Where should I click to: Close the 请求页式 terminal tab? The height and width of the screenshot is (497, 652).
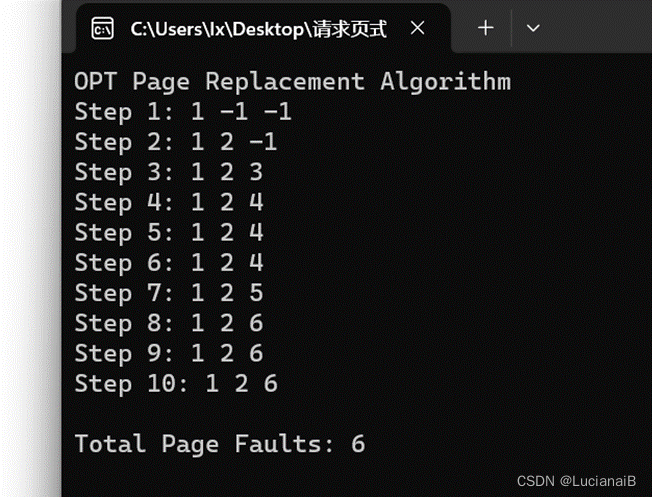[417, 28]
